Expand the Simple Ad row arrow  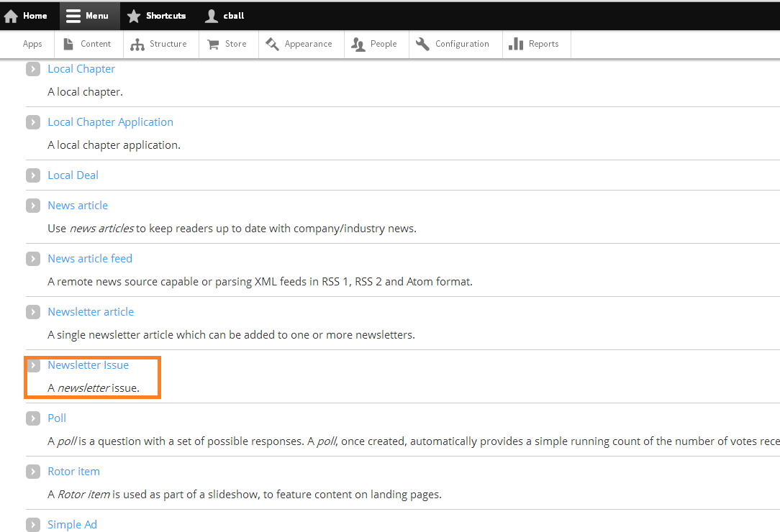coord(33,525)
